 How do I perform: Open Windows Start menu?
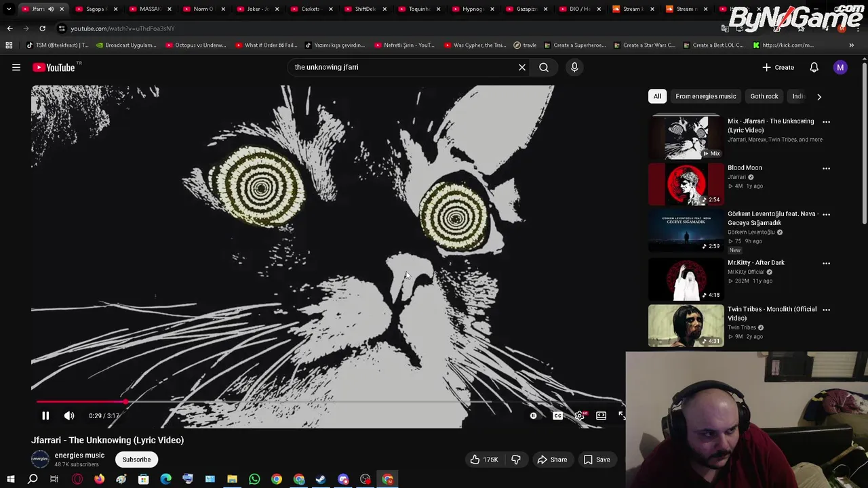(10, 480)
